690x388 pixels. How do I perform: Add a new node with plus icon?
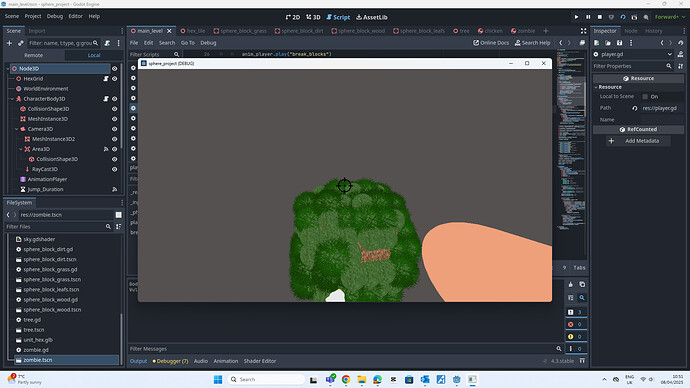click(9, 43)
